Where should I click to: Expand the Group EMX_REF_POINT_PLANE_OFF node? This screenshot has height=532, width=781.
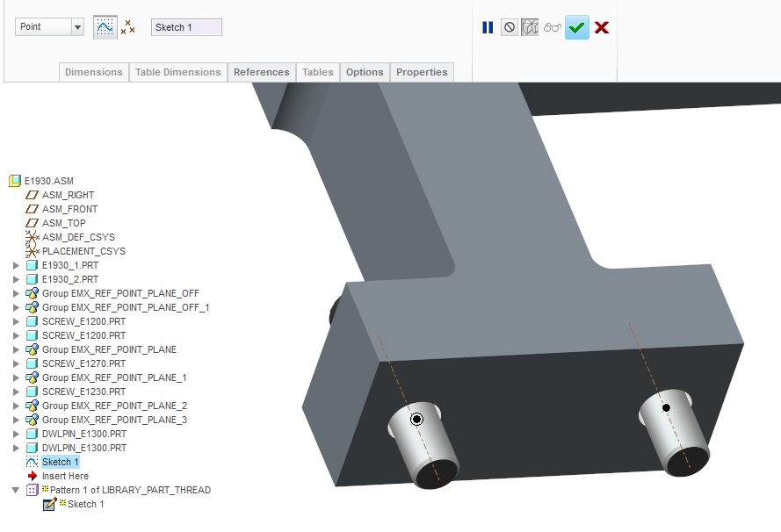(16, 293)
